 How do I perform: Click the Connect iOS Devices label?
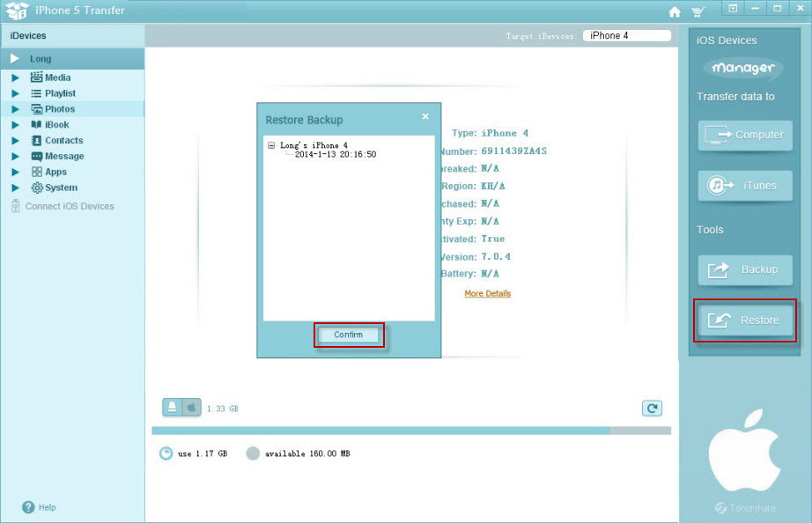[70, 206]
